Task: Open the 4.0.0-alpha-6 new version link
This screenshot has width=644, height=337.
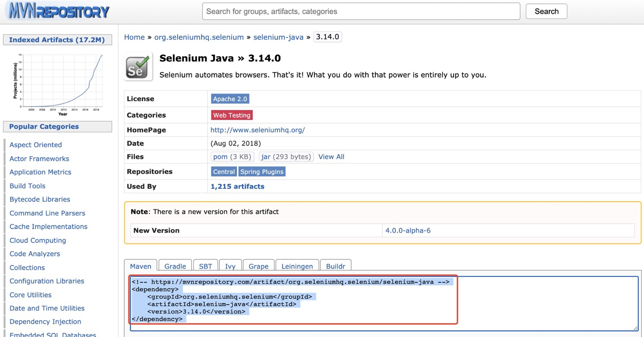Action: [408, 231]
